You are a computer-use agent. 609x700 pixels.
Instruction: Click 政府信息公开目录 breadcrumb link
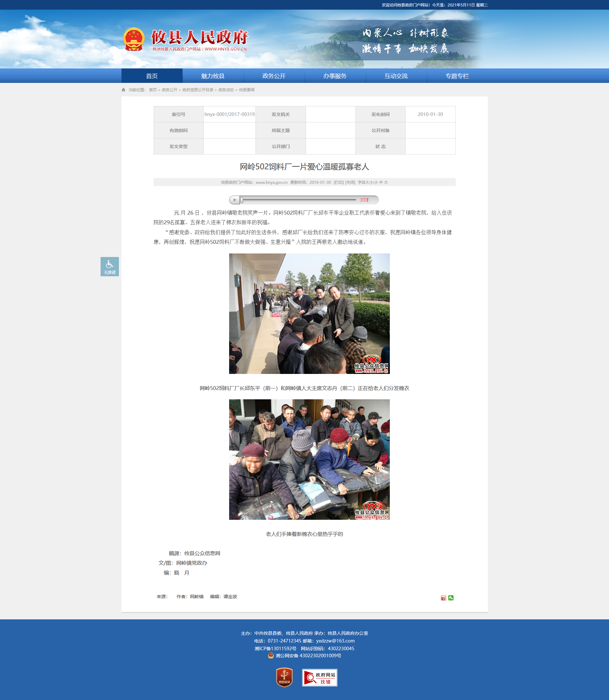(198, 90)
